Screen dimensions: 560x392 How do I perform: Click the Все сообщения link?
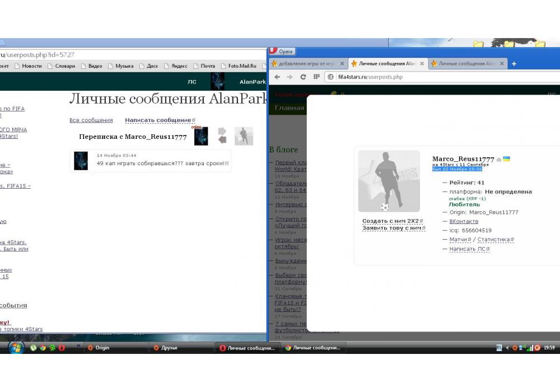click(91, 120)
